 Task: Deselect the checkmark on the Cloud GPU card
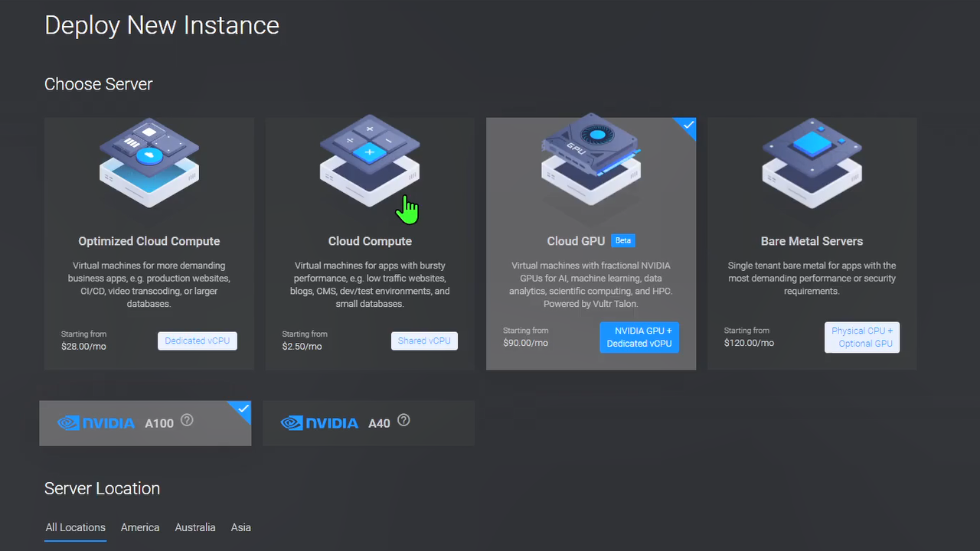point(687,126)
